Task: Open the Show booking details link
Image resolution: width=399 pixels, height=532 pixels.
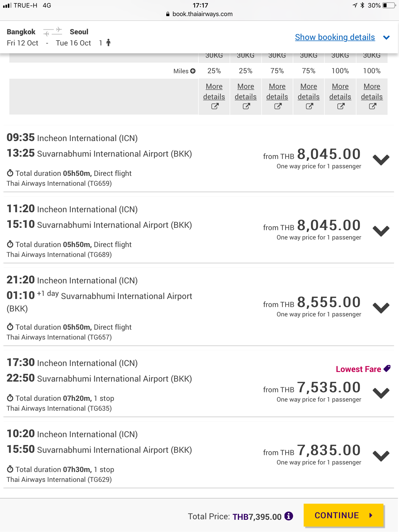Action: [335, 37]
